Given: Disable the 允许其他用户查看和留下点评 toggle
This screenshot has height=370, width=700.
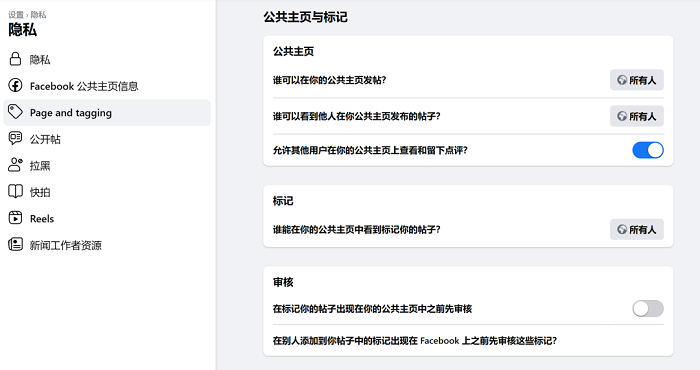Looking at the screenshot, I should (648, 150).
